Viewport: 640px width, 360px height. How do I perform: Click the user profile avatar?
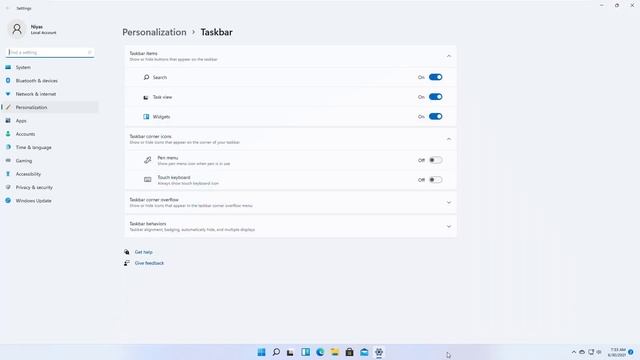[17, 29]
